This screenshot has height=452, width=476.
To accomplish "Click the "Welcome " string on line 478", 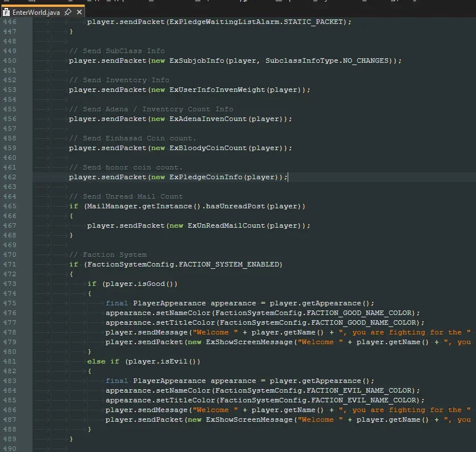I will point(215,333).
